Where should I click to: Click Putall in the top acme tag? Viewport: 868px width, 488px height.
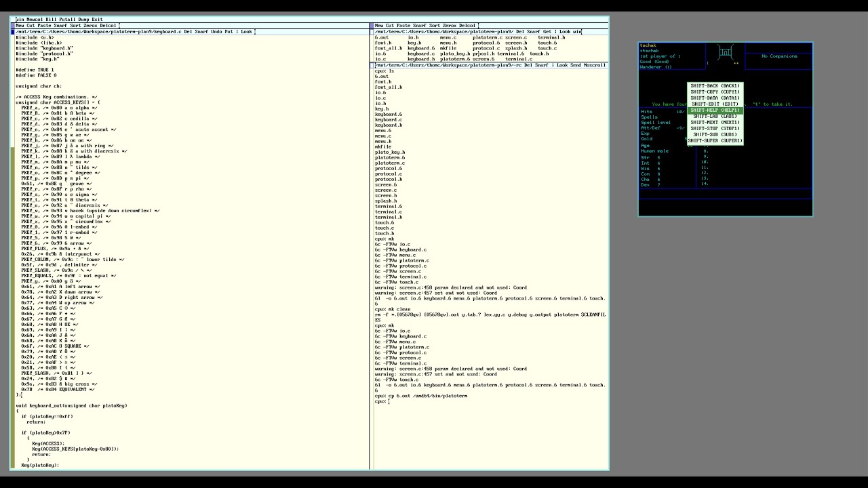67,19
